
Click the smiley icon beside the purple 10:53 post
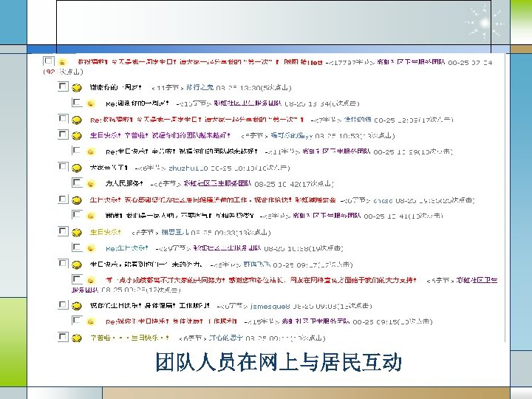[77, 136]
